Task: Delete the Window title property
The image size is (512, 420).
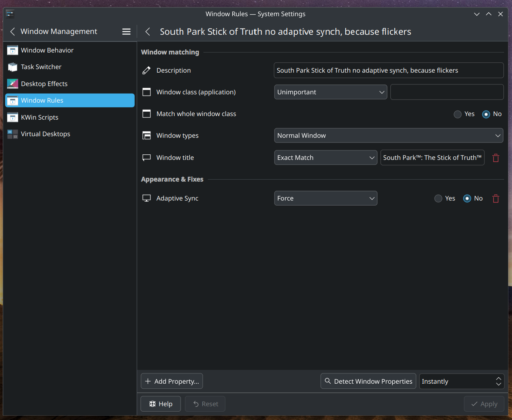Action: tap(496, 158)
